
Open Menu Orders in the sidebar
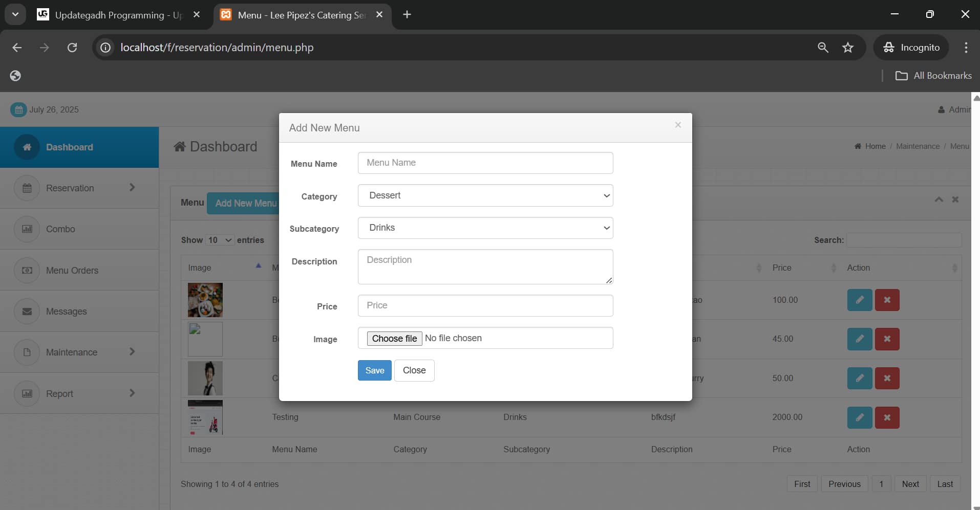click(x=72, y=271)
